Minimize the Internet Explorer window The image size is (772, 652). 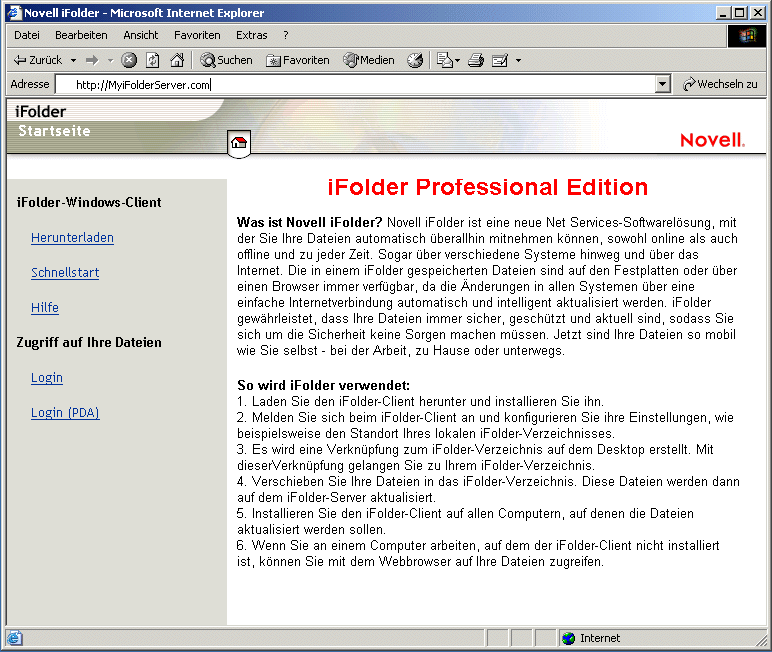pos(723,13)
